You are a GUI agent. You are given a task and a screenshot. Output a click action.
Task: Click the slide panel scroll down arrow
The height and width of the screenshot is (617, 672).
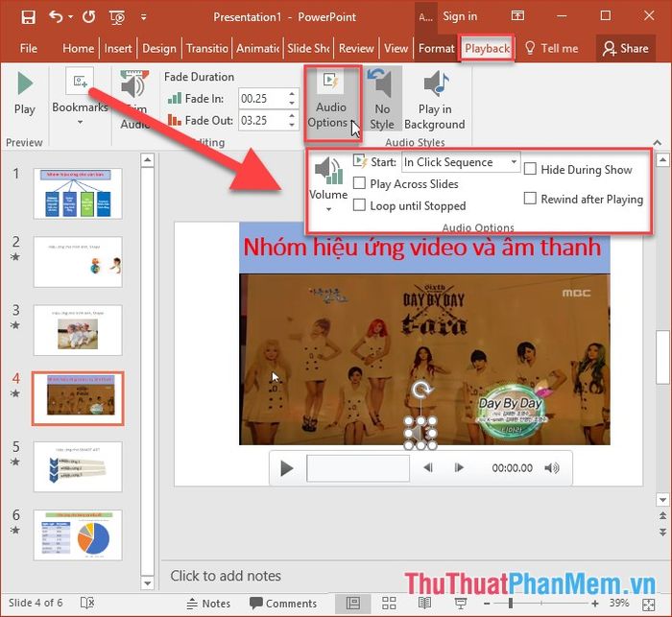click(148, 583)
